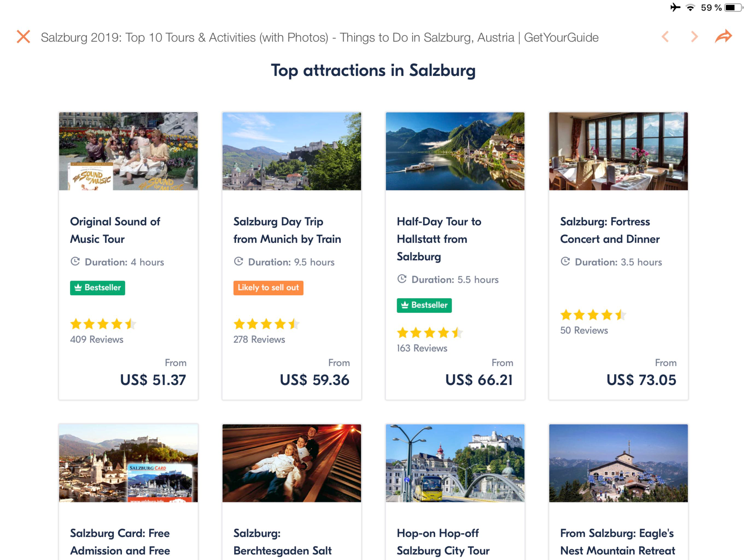Screen dimensions: 747x560
Task: Tap the orange share arrow icon
Action: pos(723,36)
